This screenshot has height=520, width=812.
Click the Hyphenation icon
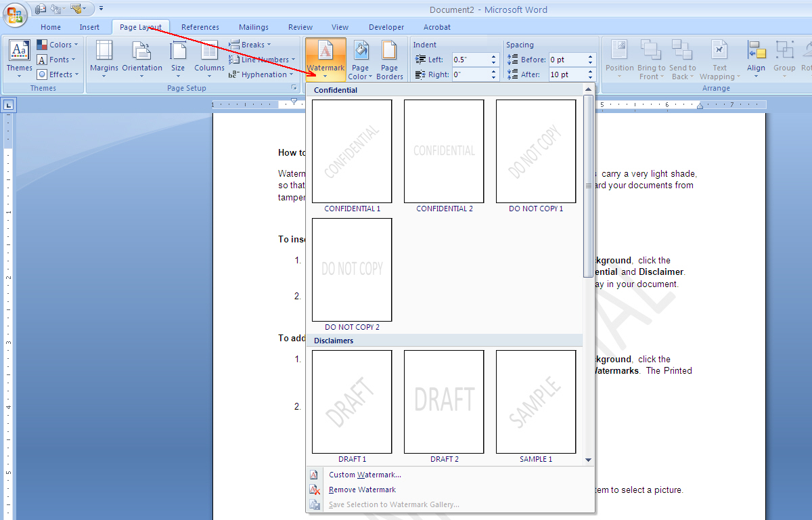click(261, 74)
